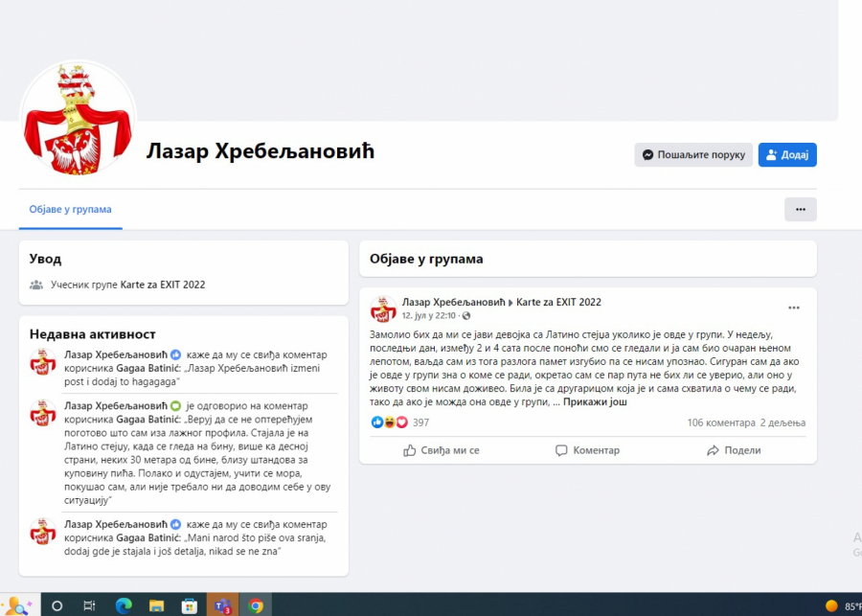Viewport: 862px width, 616px height.
Task: Click the Messenger icon in Пошаљите поруку button
Action: coord(648,155)
